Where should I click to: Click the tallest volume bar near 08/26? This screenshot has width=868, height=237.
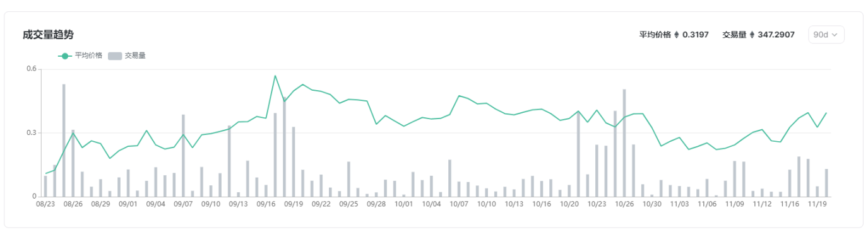tap(64, 141)
